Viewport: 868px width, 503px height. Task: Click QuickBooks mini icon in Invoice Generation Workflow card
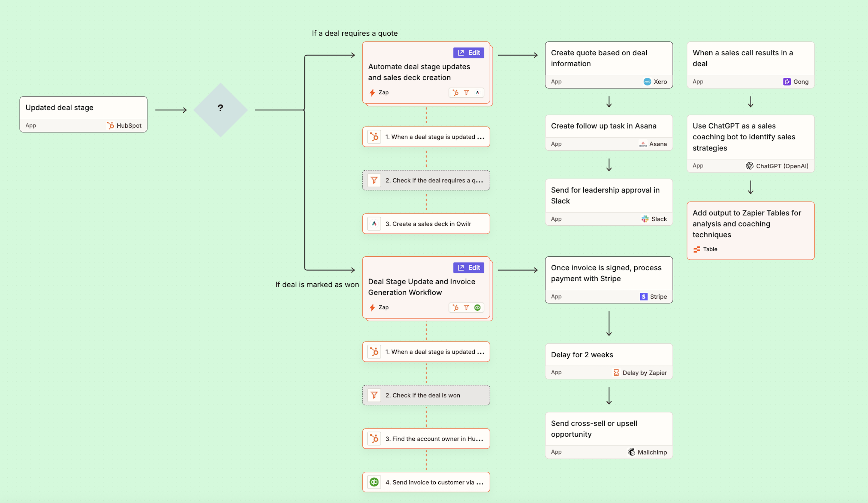[477, 307]
